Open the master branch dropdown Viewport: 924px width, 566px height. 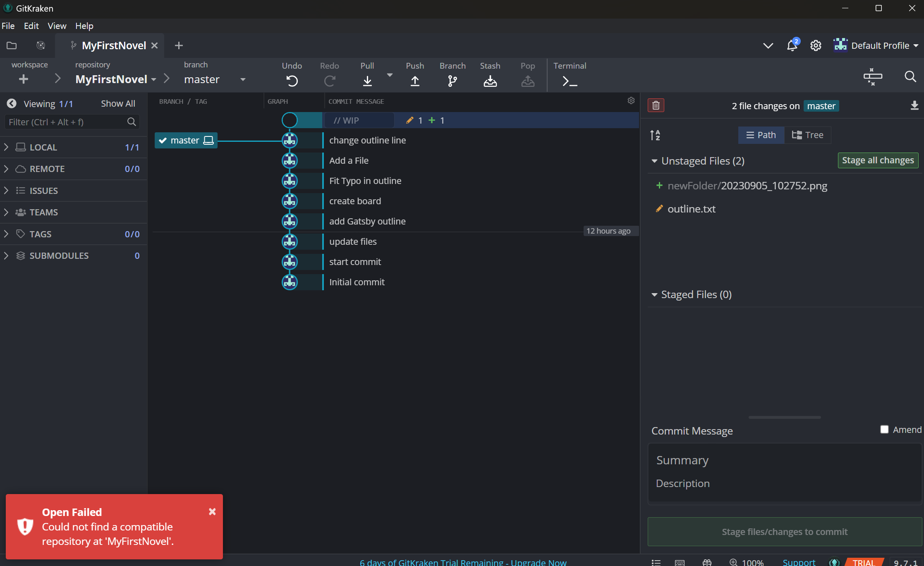point(243,79)
